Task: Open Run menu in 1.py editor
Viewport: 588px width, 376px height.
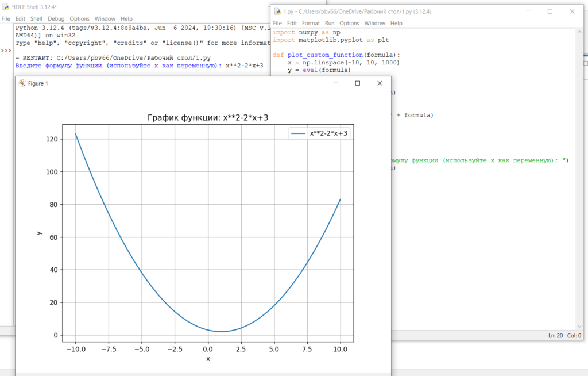Action: tap(330, 24)
